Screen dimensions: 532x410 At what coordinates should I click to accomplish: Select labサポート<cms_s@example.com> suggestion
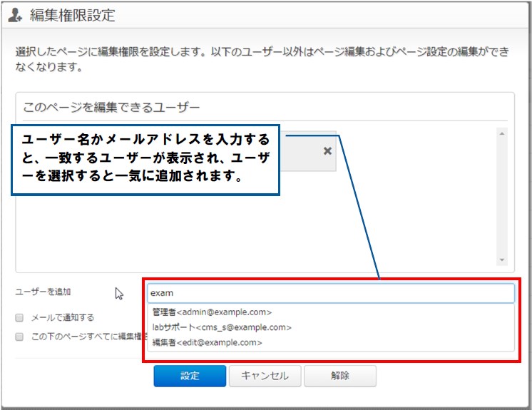pyautogui.click(x=331, y=327)
